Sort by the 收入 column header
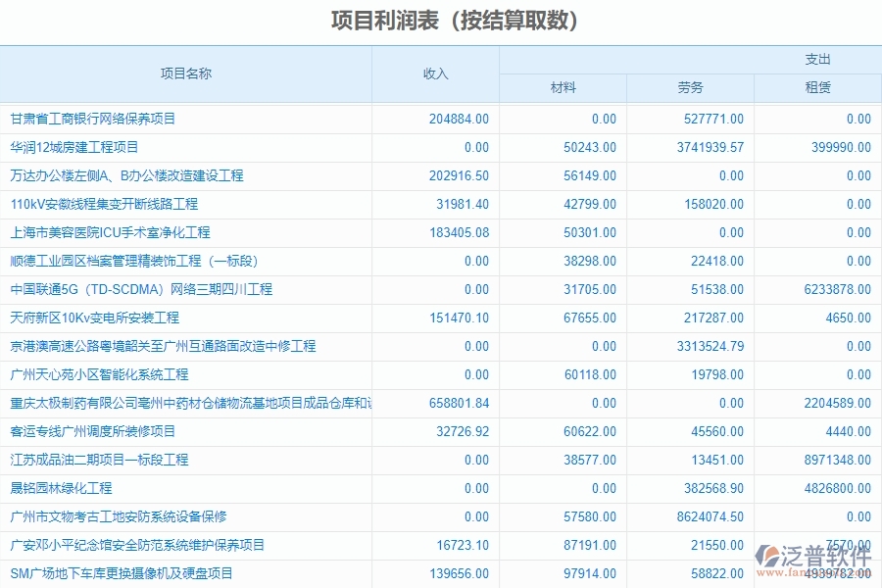Image resolution: width=882 pixels, height=588 pixels. 435,73
